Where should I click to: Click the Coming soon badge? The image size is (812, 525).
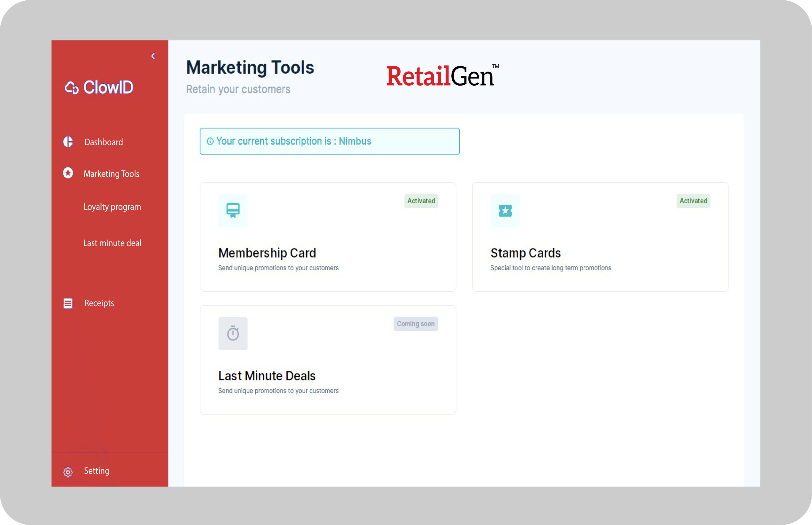[x=415, y=324]
